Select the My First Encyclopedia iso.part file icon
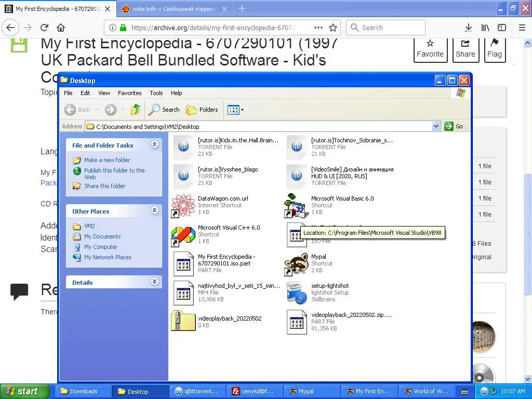 click(183, 263)
